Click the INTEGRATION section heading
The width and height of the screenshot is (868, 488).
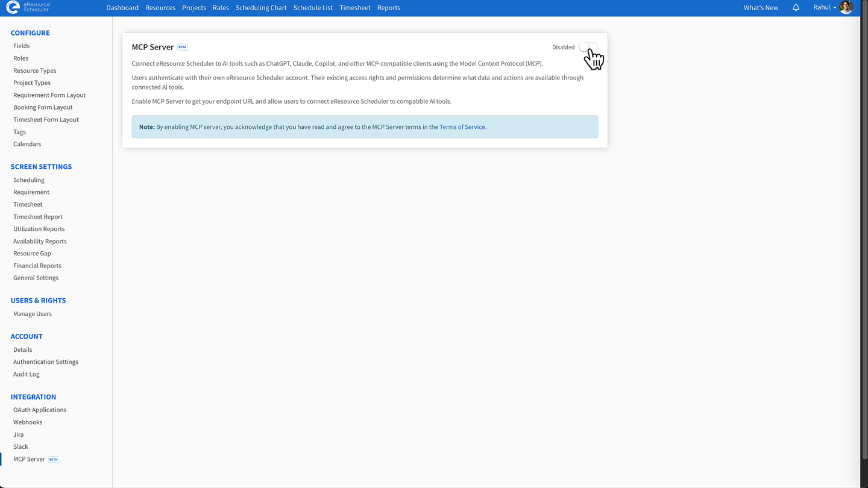click(x=33, y=397)
